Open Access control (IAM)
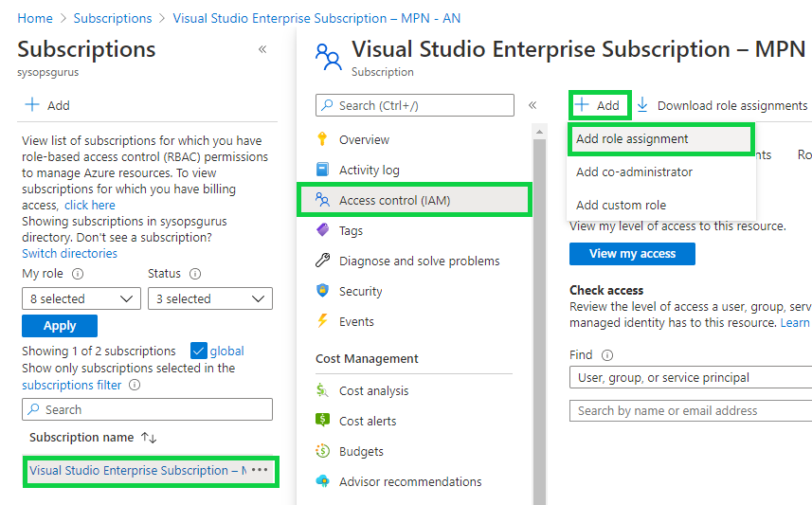The width and height of the screenshot is (812, 505). coord(414,200)
